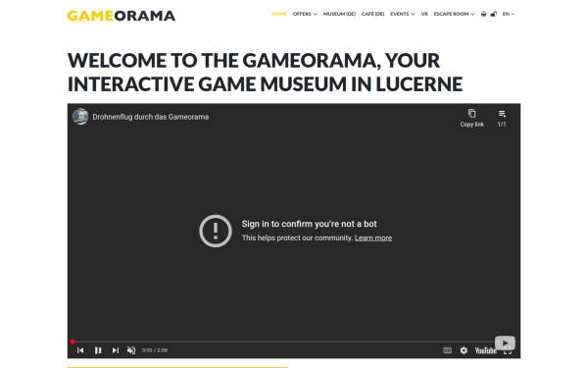Viewport: 588px width, 368px height.
Task: Follow the Learn more link
Action: click(373, 237)
